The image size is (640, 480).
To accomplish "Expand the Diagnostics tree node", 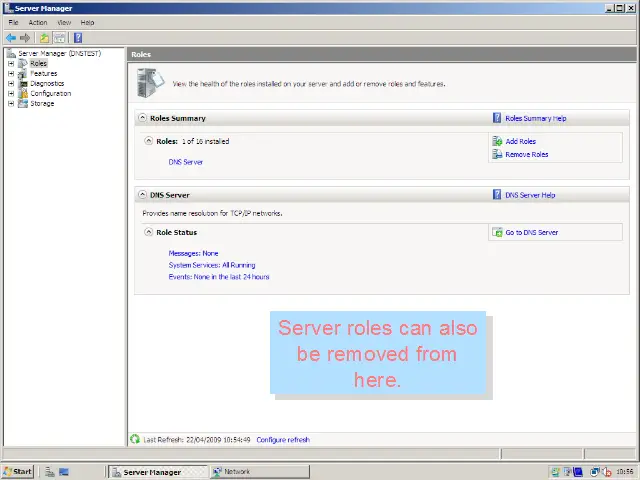I will tap(11, 83).
